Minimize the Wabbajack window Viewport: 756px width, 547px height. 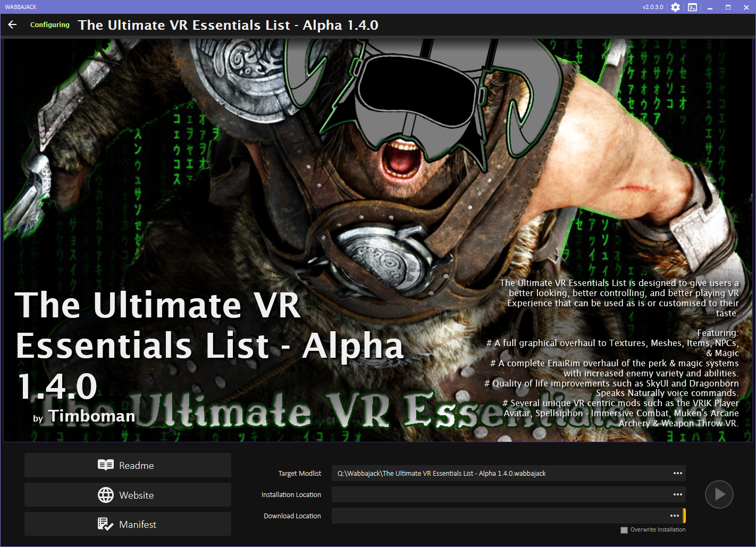710,7
